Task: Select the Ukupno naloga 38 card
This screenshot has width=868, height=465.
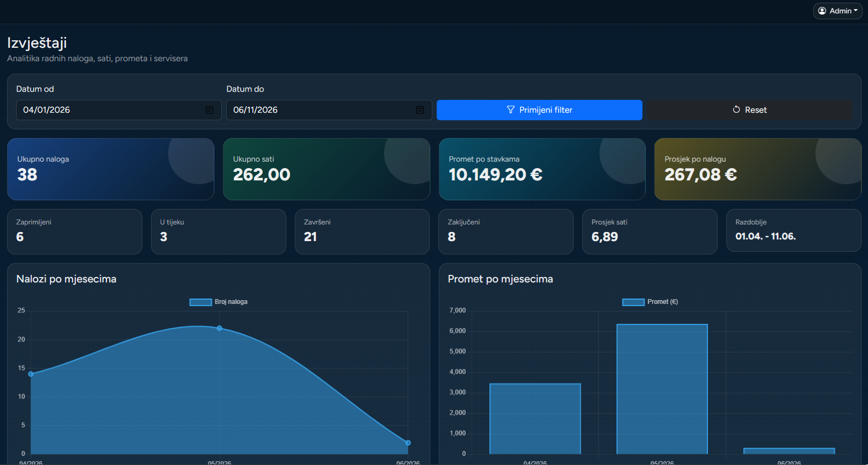Action: point(111,169)
